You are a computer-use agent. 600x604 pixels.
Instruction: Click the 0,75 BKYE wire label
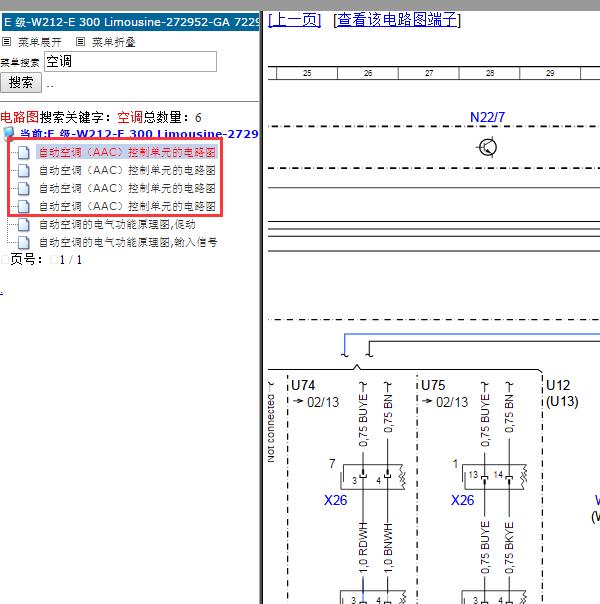(509, 548)
